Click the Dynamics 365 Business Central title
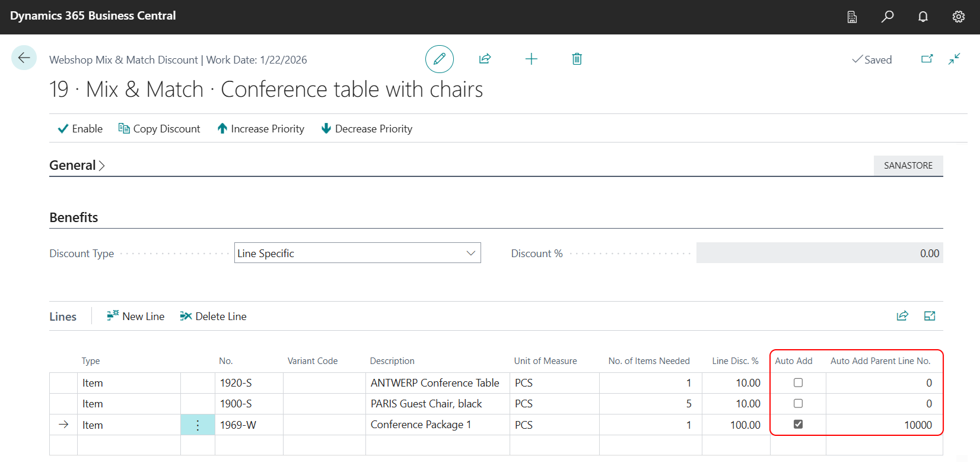 tap(93, 16)
